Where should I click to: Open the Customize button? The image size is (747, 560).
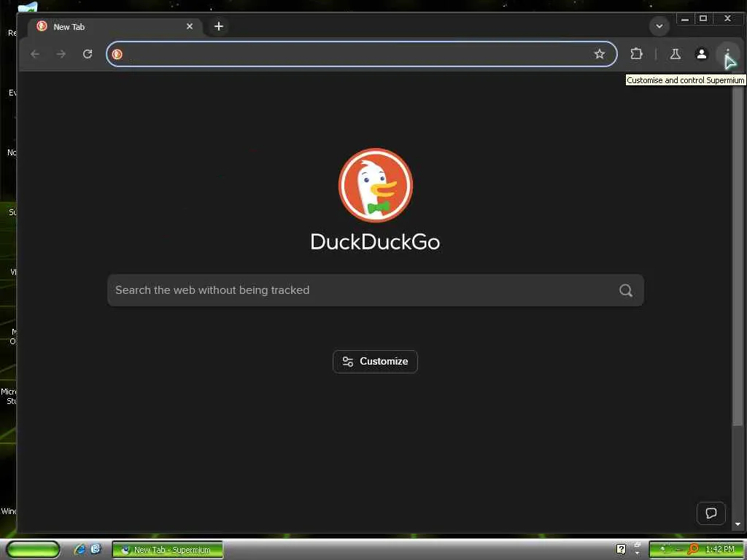click(x=376, y=362)
